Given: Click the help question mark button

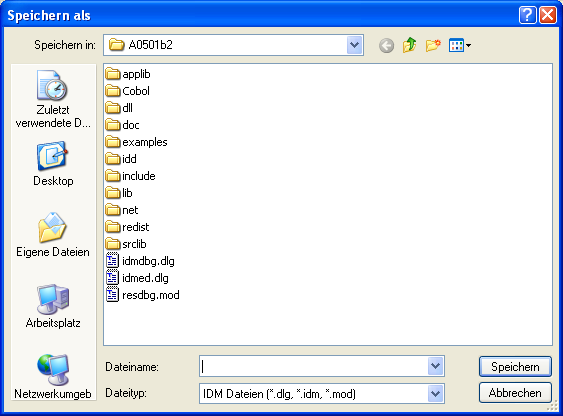Looking at the screenshot, I should [527, 15].
